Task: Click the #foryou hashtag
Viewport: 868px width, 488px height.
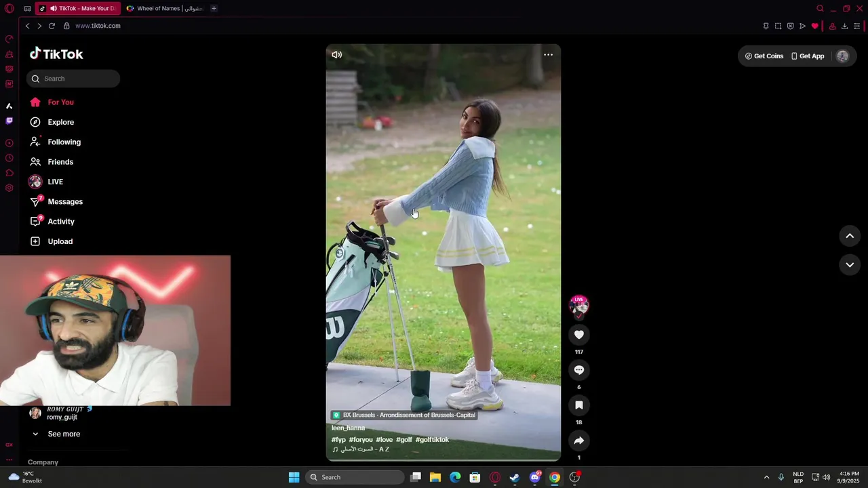Action: coord(361,440)
